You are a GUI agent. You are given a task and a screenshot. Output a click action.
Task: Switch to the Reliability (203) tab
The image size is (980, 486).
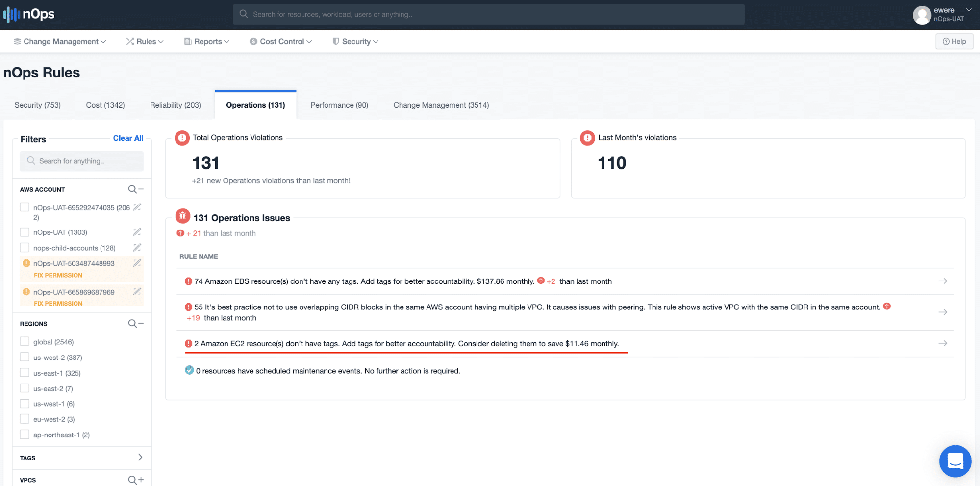(x=176, y=105)
